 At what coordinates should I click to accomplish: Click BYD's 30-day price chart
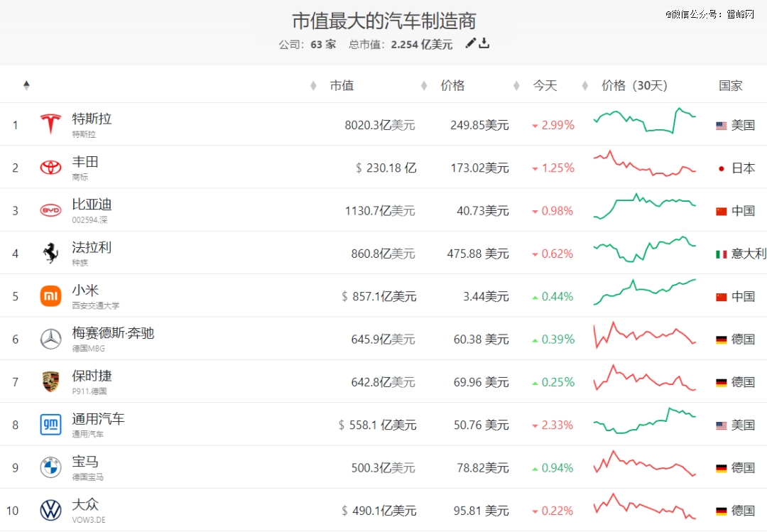645,207
